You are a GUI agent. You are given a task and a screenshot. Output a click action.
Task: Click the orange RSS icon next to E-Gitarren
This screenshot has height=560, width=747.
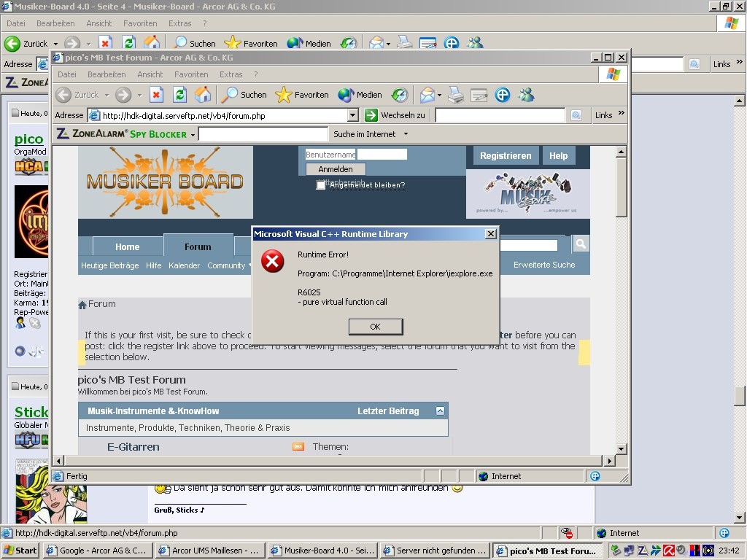pos(298,447)
